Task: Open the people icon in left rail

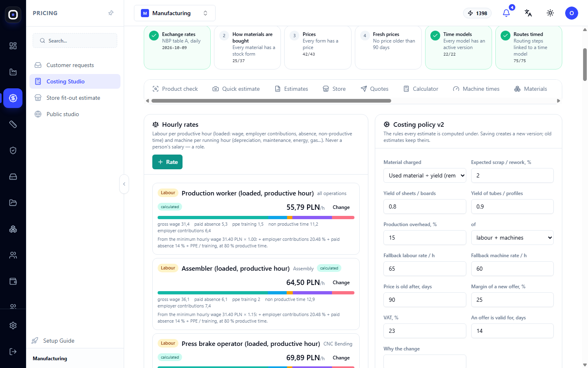Action: tap(13, 255)
